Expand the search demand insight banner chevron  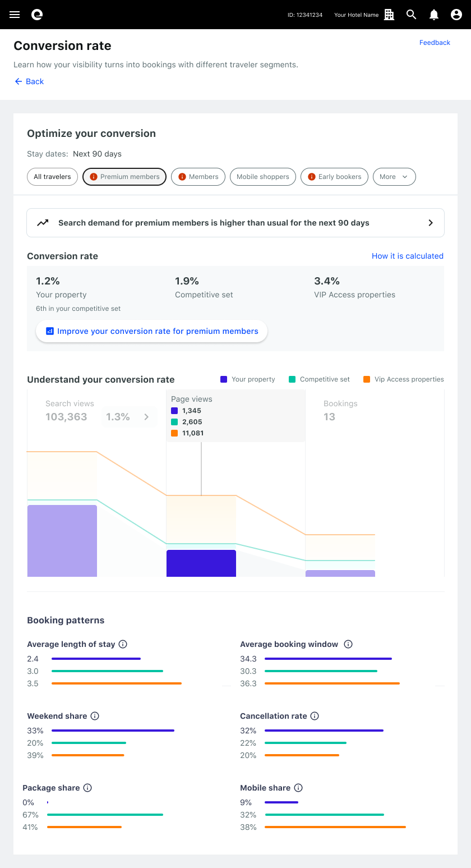431,223
